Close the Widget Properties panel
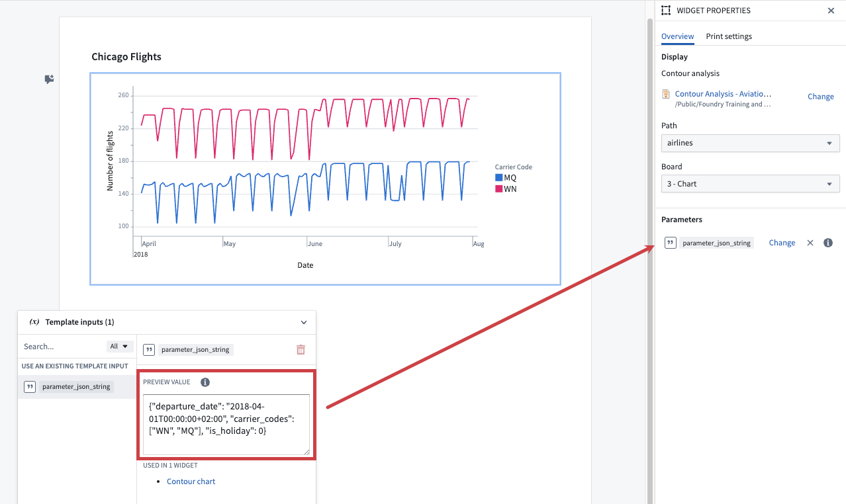846x504 pixels. click(x=831, y=11)
